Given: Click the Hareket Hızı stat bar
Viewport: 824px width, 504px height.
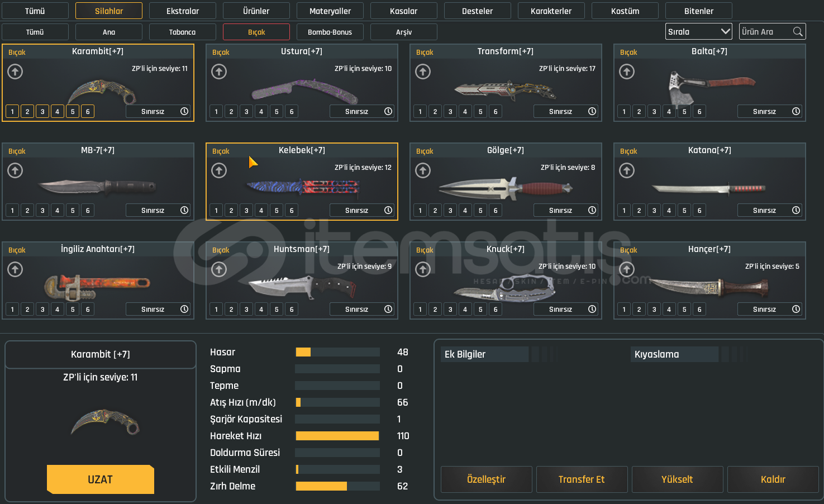Looking at the screenshot, I should (x=337, y=436).
